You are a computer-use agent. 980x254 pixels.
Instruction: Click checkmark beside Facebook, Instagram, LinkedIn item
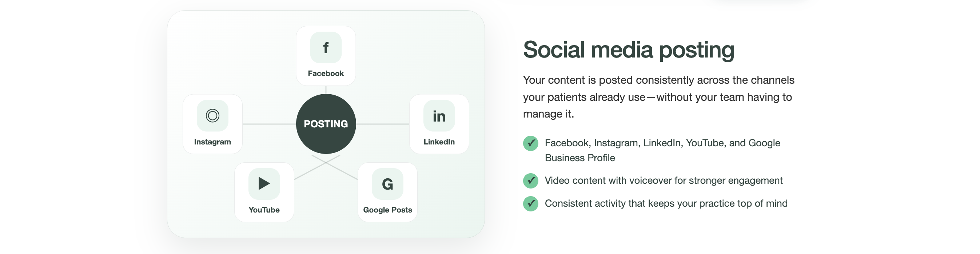pyautogui.click(x=531, y=143)
